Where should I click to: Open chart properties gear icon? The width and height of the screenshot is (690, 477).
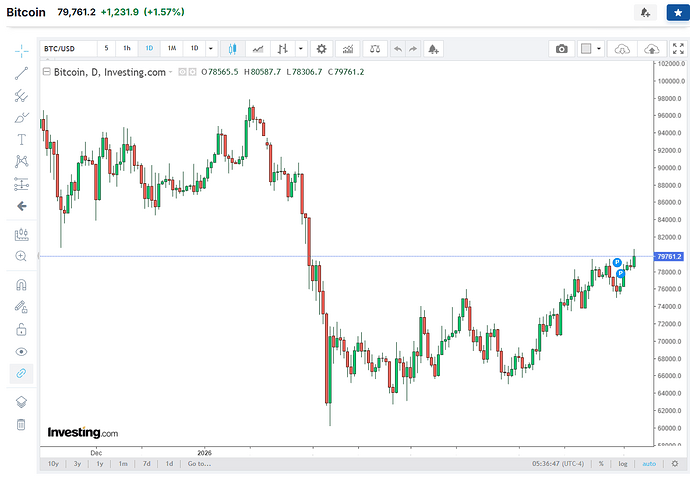(x=322, y=48)
